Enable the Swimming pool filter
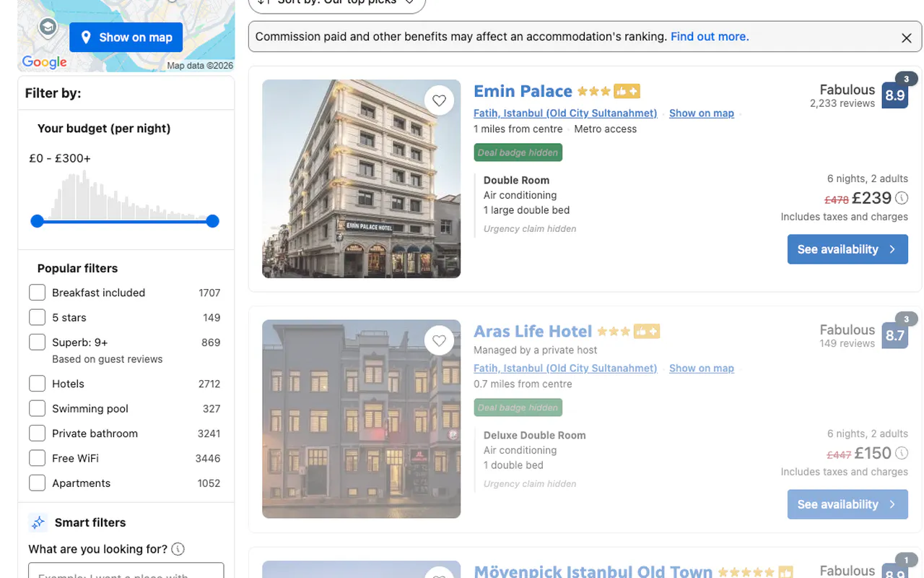 tap(37, 408)
